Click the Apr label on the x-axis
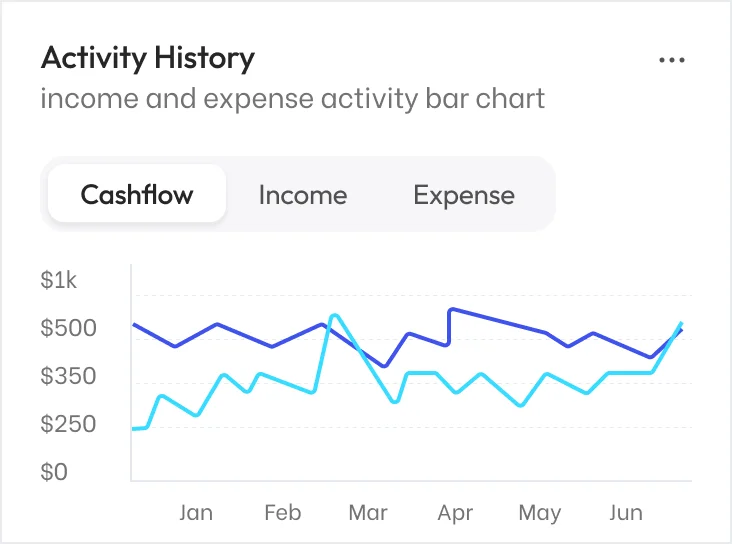This screenshot has width=732, height=544. coord(455,513)
